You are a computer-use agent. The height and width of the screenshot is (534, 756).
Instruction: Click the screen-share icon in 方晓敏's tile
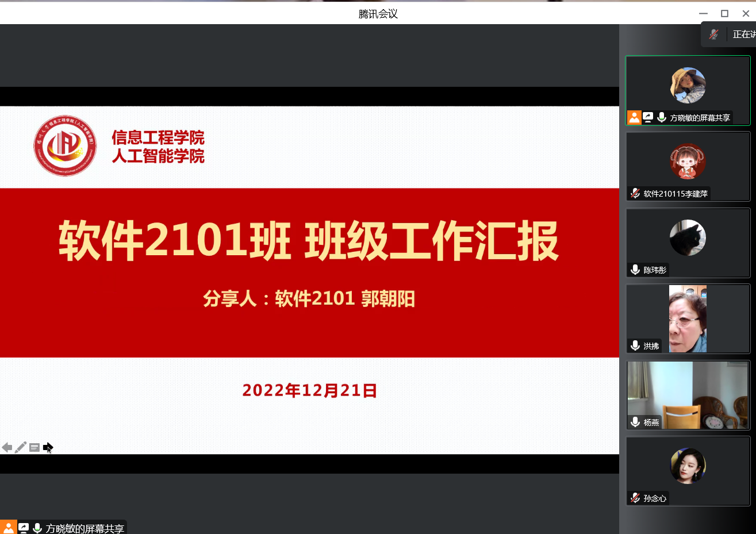[648, 117]
